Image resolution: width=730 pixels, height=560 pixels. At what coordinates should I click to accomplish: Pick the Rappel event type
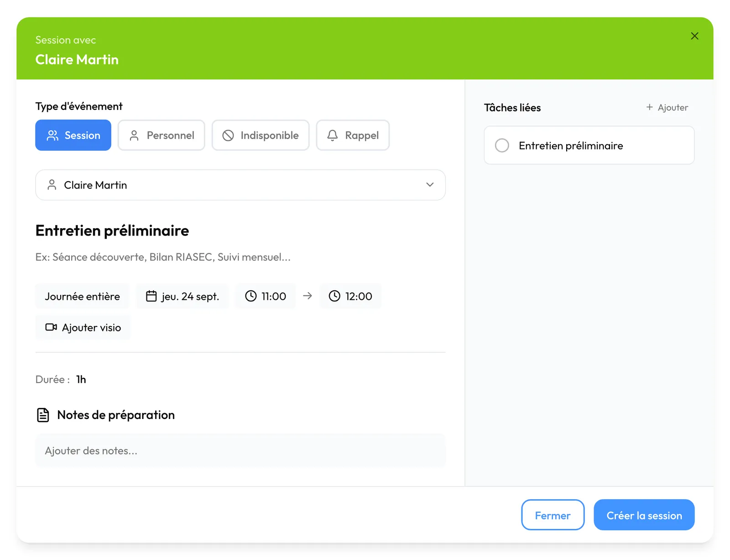353,135
